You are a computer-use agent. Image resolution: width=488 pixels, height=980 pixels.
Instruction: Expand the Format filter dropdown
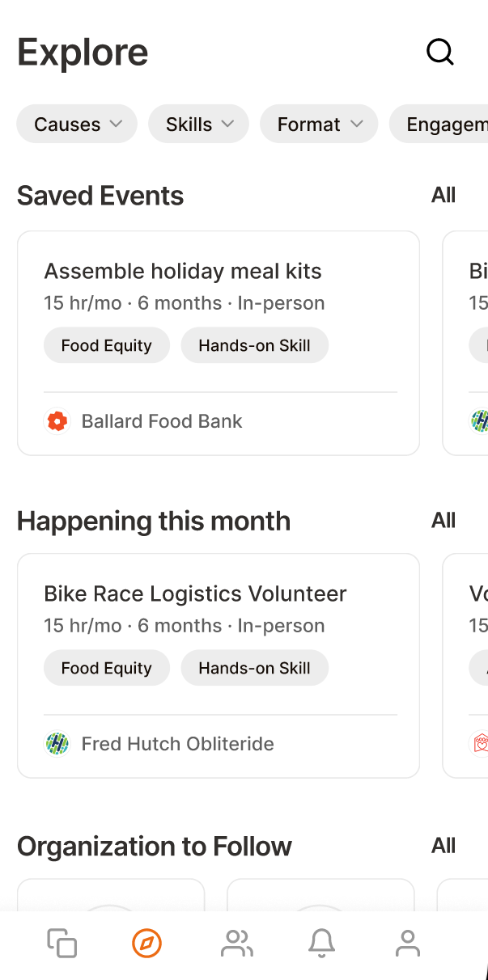tap(319, 124)
